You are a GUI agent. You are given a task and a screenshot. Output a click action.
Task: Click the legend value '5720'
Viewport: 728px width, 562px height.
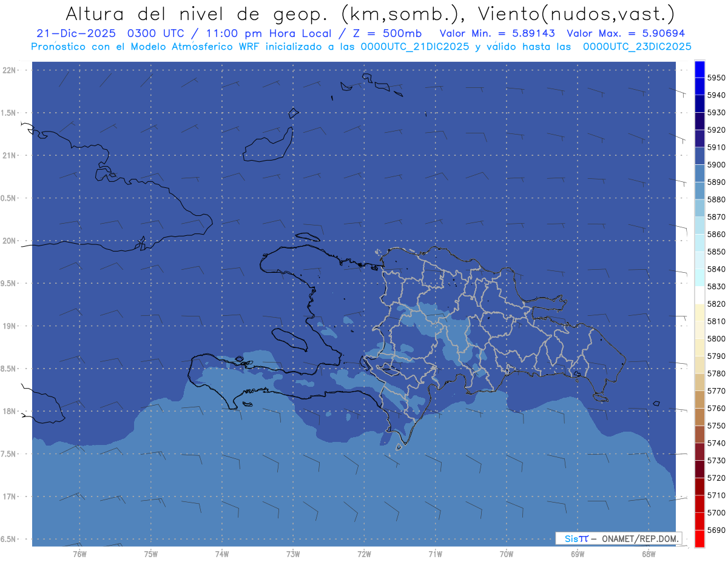pyautogui.click(x=716, y=478)
